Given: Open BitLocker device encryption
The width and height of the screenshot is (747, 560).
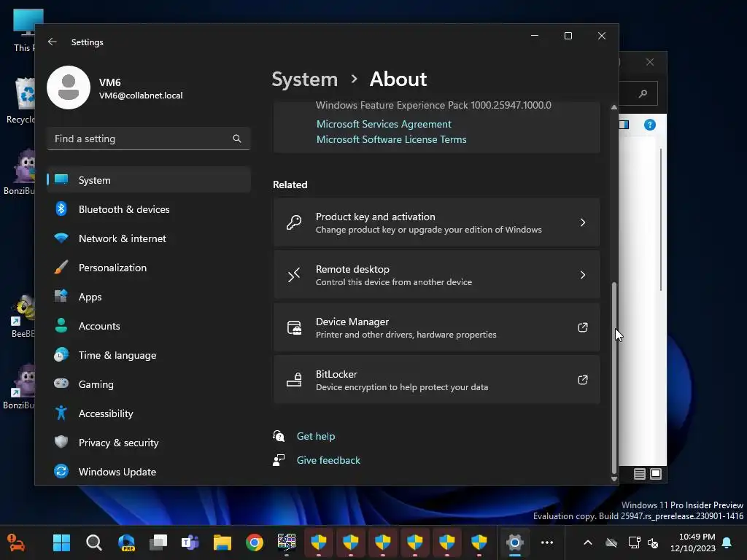Looking at the screenshot, I should (436, 380).
